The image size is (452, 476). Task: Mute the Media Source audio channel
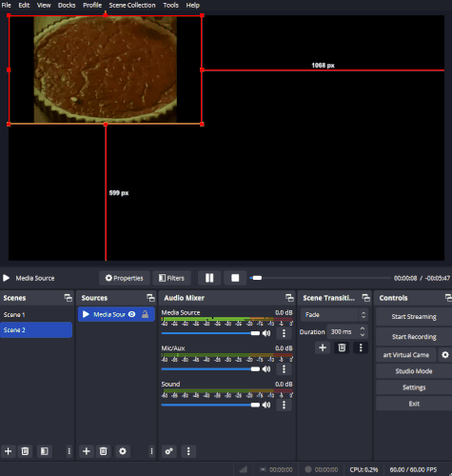click(266, 333)
